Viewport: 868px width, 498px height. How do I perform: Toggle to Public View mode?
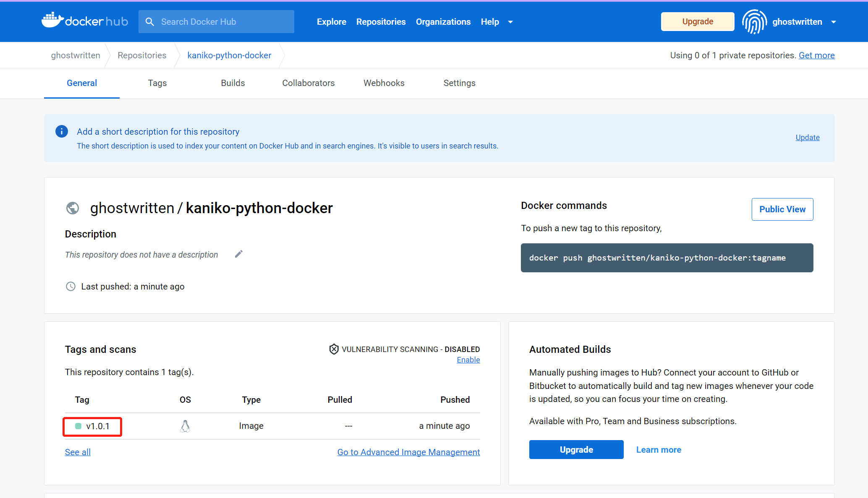783,209
